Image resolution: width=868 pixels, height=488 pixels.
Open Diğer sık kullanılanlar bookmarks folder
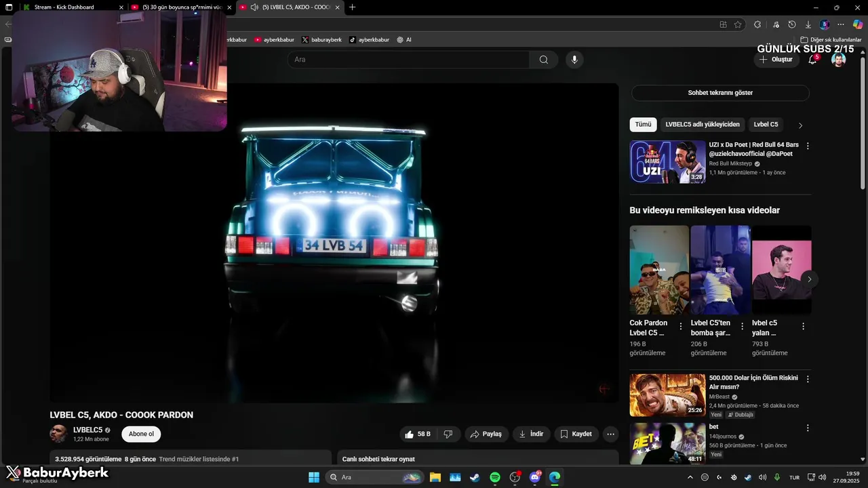pos(831,40)
